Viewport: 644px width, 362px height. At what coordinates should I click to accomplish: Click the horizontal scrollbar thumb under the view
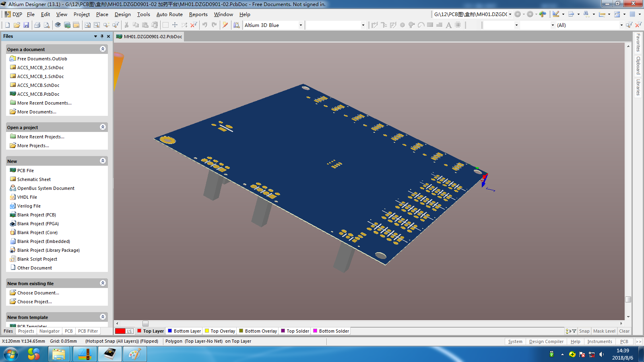point(145,323)
